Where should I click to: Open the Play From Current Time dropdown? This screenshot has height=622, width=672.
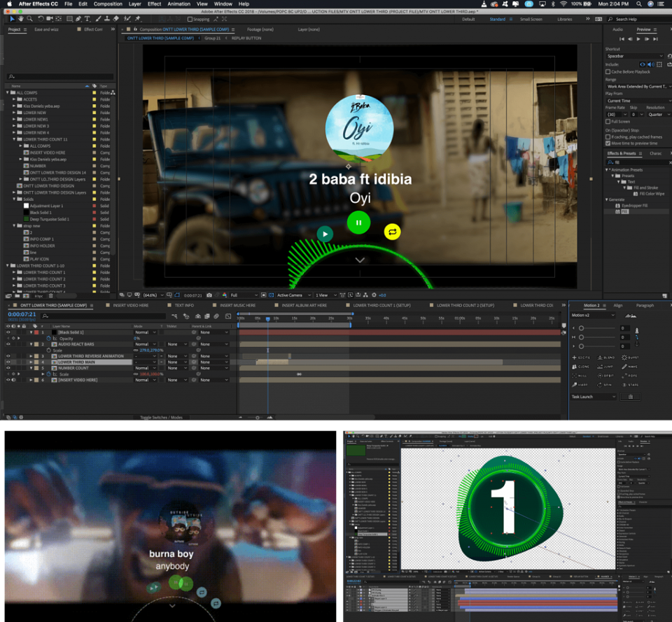pos(638,101)
